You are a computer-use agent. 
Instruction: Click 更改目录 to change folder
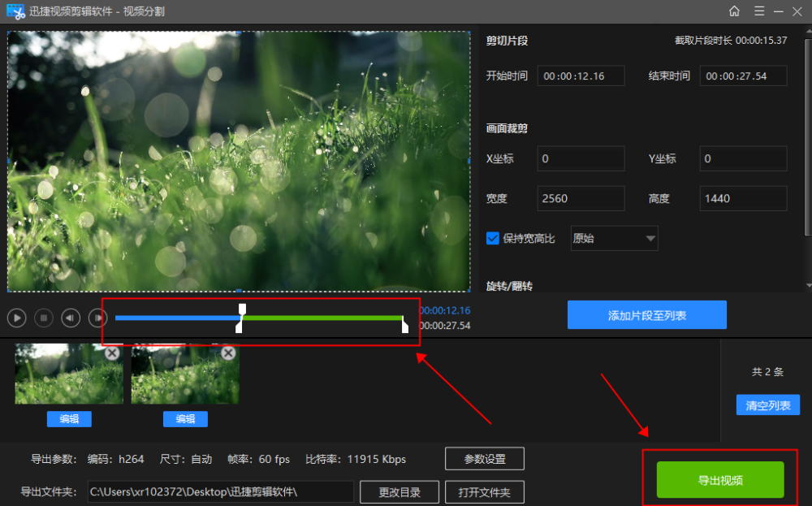tap(400, 492)
